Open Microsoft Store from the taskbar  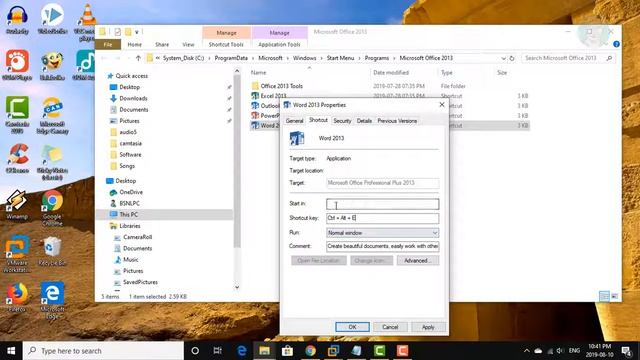(x=287, y=351)
